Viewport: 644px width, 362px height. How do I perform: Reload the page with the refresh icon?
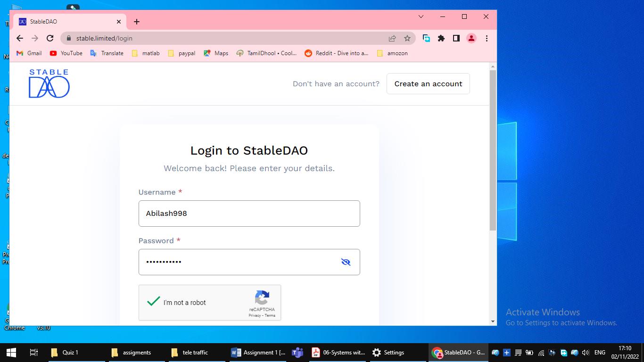click(50, 38)
